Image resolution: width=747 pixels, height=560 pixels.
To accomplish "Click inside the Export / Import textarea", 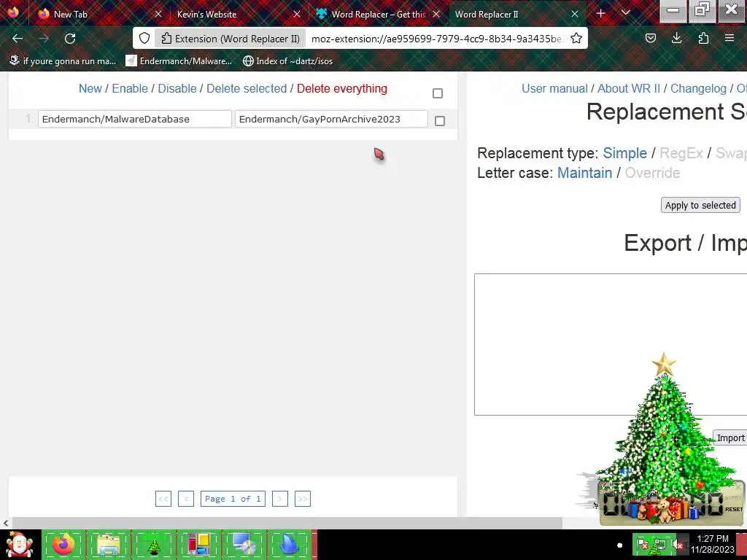I will coord(611,344).
